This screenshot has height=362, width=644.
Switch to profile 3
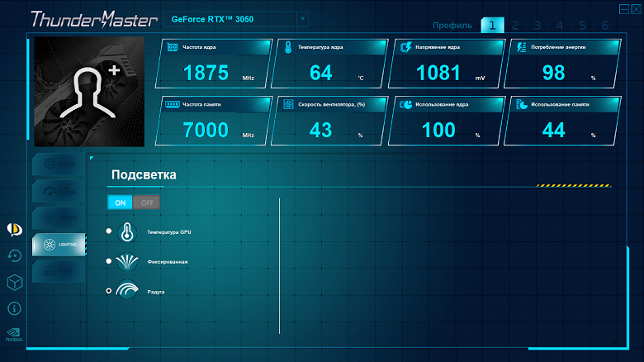pyautogui.click(x=537, y=26)
